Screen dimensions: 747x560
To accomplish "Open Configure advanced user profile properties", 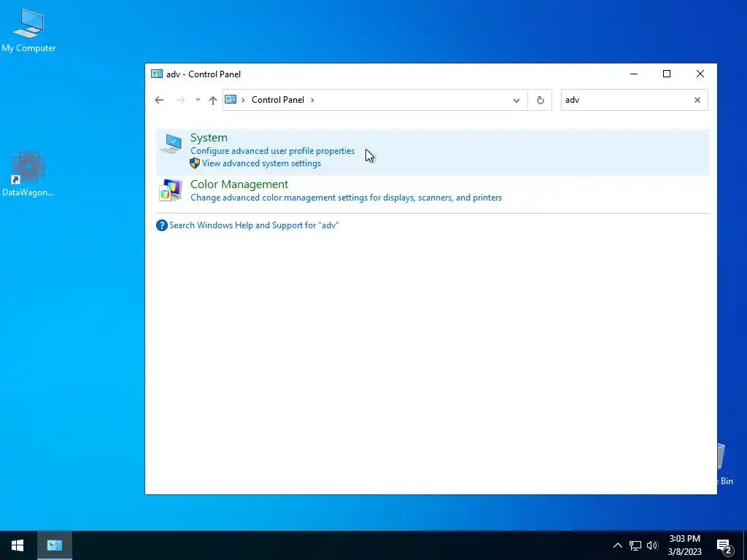I will 273,151.
